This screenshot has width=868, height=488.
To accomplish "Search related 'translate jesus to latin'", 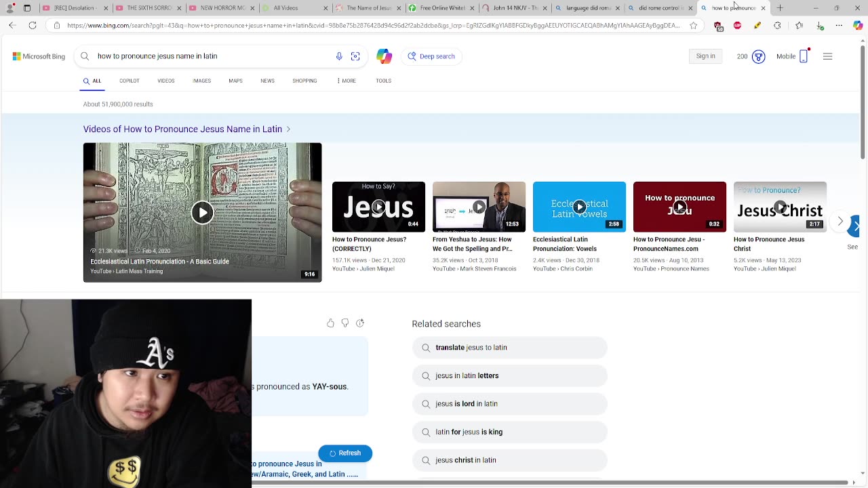I will 509,348.
